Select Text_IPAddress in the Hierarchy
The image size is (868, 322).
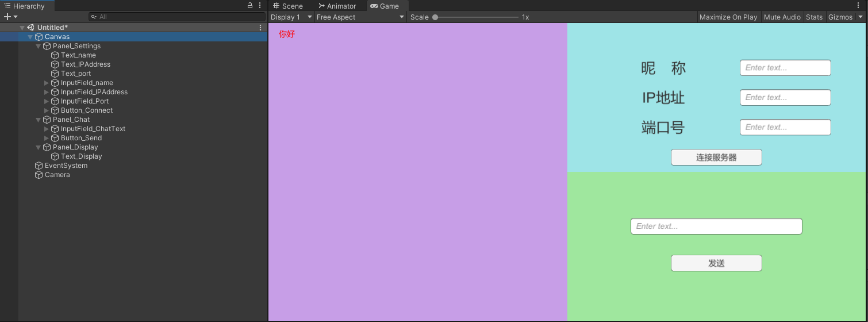pyautogui.click(x=86, y=64)
